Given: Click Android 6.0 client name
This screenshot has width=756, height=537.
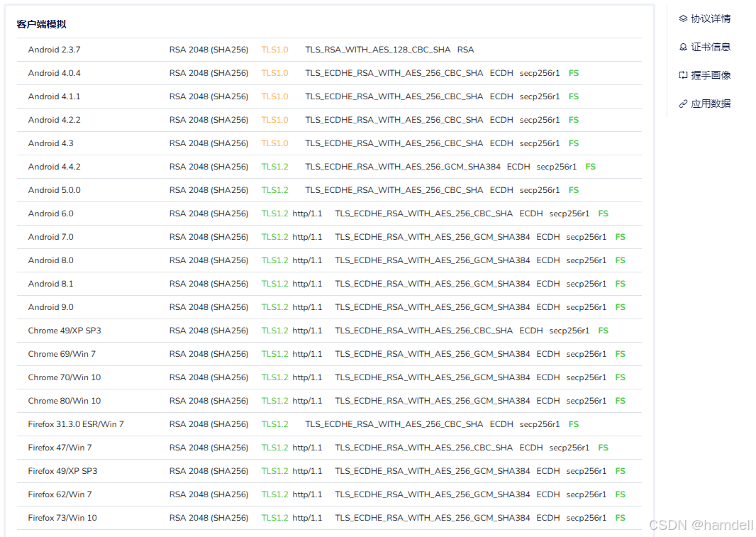Looking at the screenshot, I should (50, 214).
